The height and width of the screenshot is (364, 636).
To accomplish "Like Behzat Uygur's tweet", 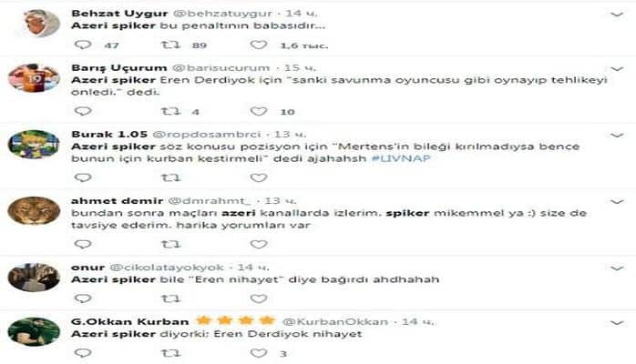I will (x=259, y=45).
